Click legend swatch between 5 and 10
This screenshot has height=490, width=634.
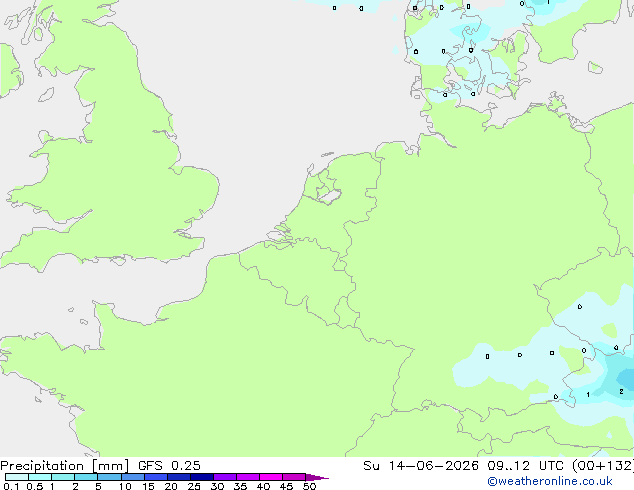click(109, 477)
